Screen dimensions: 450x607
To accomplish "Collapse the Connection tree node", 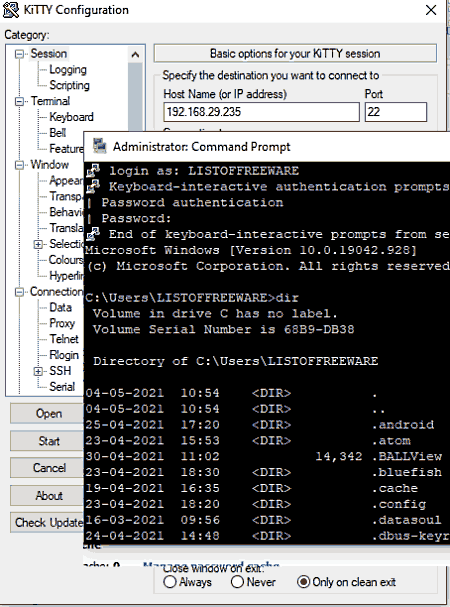I will coord(19,292).
